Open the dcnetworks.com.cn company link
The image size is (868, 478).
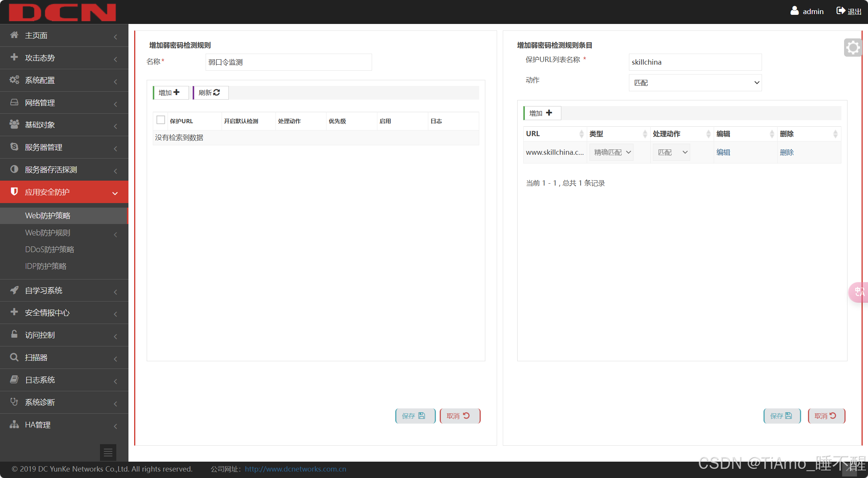pyautogui.click(x=295, y=469)
